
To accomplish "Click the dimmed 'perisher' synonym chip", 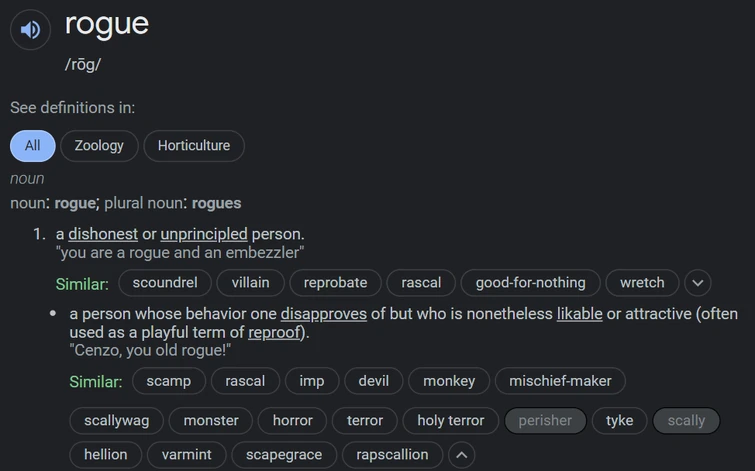I will click(545, 421).
